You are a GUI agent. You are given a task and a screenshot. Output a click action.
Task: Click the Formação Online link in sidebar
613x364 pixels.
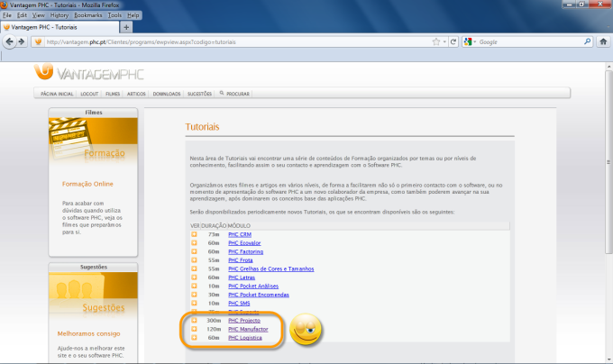tap(87, 184)
